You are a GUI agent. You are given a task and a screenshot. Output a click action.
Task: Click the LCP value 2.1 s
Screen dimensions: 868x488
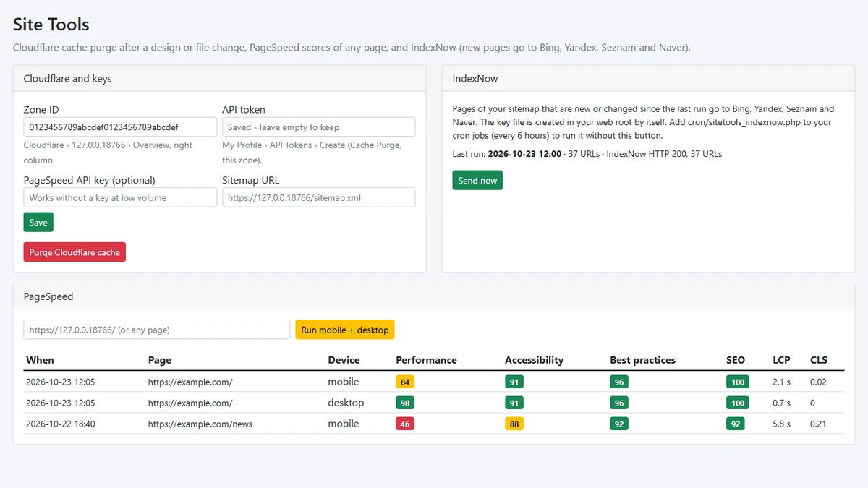(x=781, y=382)
